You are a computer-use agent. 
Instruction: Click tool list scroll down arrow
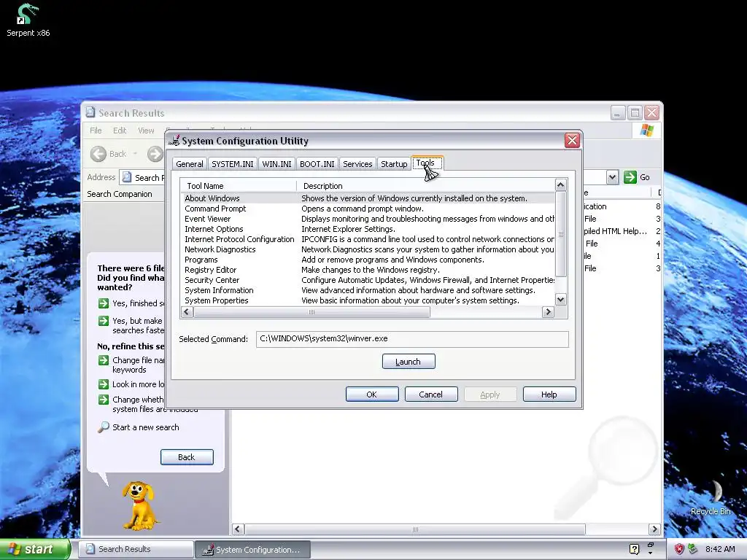point(561,300)
